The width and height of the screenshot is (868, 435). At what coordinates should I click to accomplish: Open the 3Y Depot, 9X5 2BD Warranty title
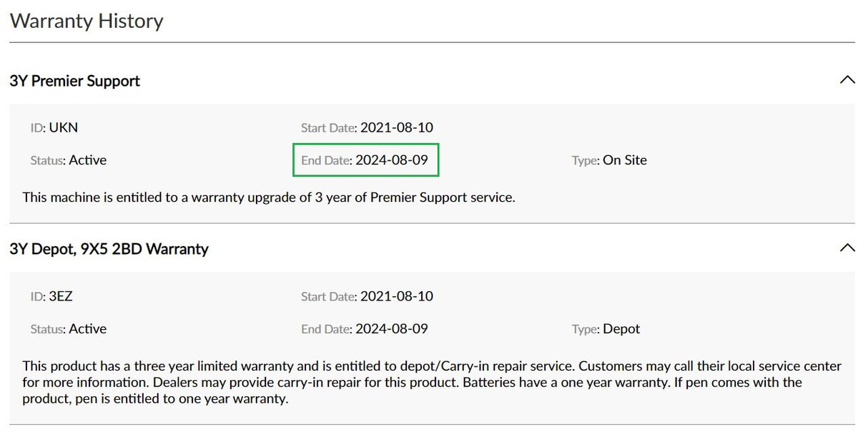(x=108, y=248)
